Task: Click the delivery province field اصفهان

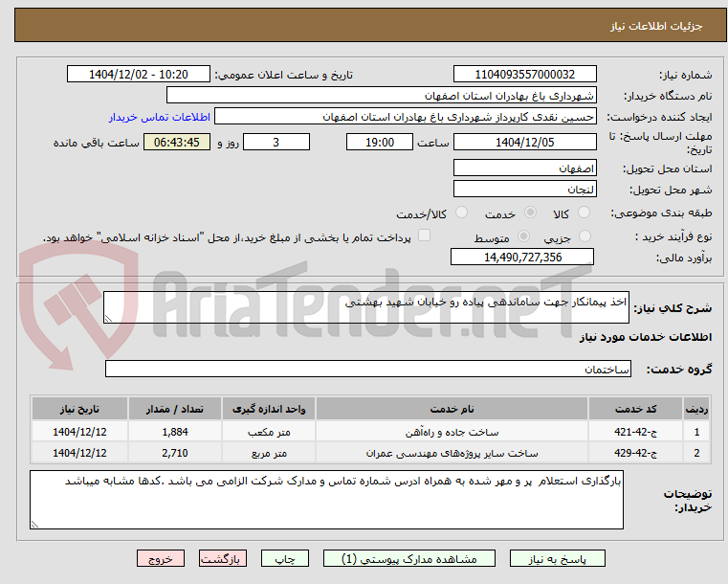Action: click(524, 168)
